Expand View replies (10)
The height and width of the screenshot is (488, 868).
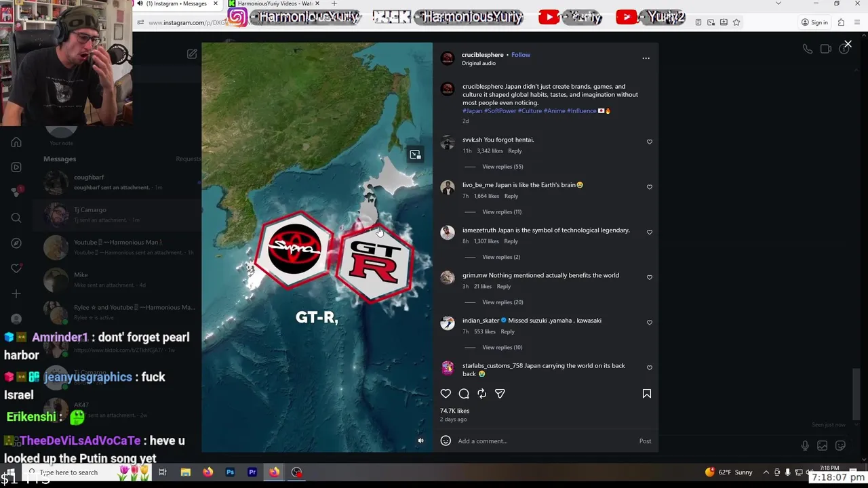tap(502, 348)
